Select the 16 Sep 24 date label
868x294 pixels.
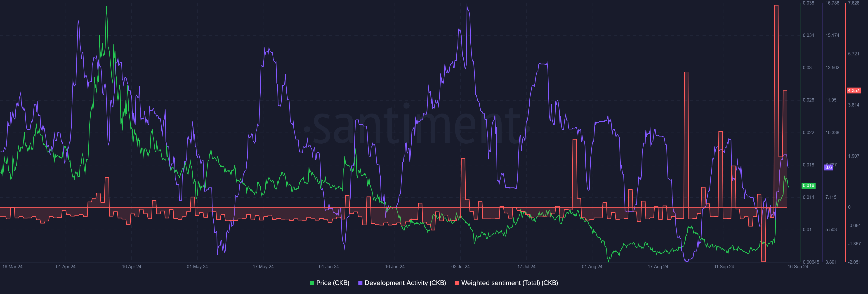pos(797,267)
